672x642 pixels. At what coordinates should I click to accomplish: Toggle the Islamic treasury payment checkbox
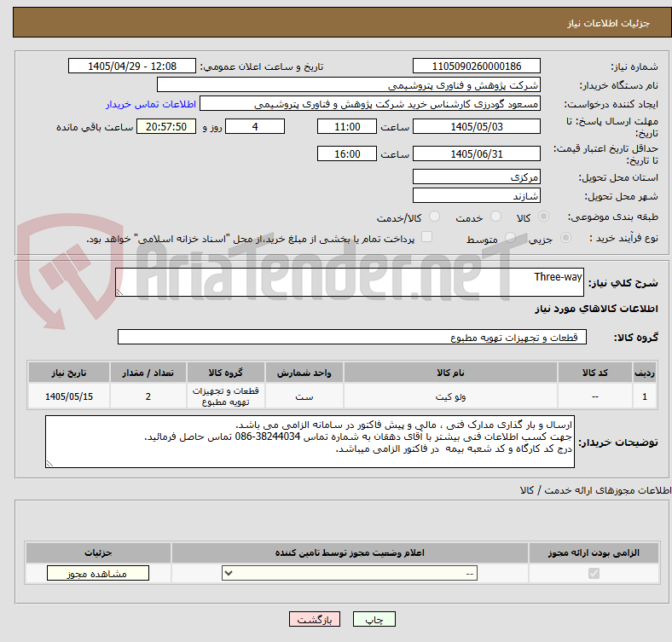pos(427,237)
